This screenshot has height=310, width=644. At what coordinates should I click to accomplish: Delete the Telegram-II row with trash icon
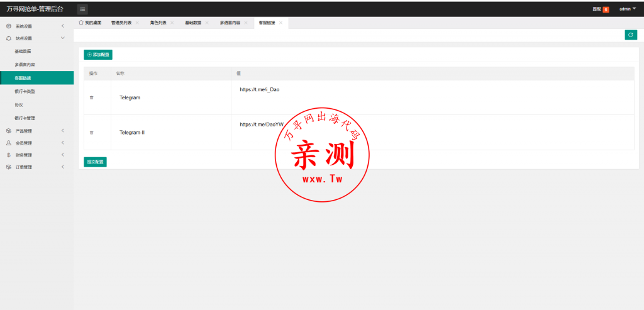pos(91,133)
